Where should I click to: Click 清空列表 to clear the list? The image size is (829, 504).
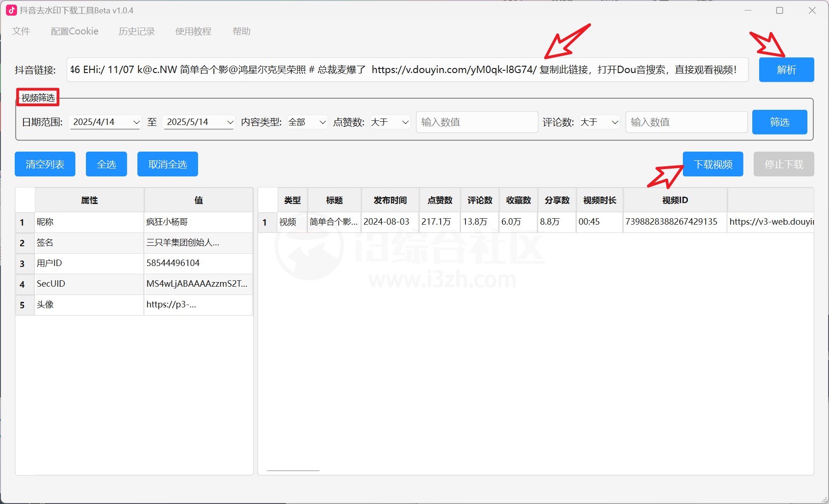pyautogui.click(x=45, y=164)
